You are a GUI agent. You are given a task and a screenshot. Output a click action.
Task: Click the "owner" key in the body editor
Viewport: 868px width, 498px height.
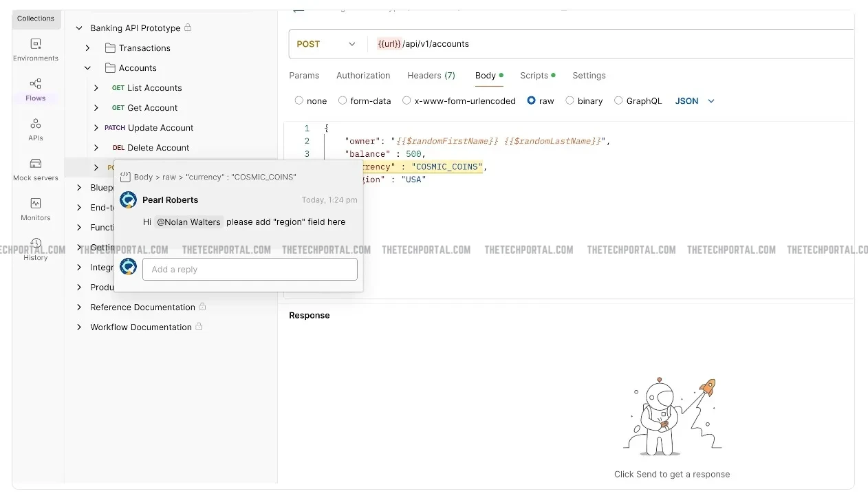(361, 141)
